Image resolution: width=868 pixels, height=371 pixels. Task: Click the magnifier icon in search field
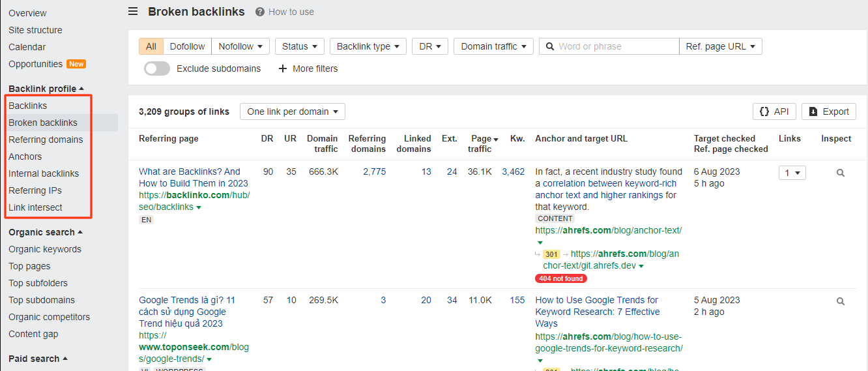coord(549,46)
